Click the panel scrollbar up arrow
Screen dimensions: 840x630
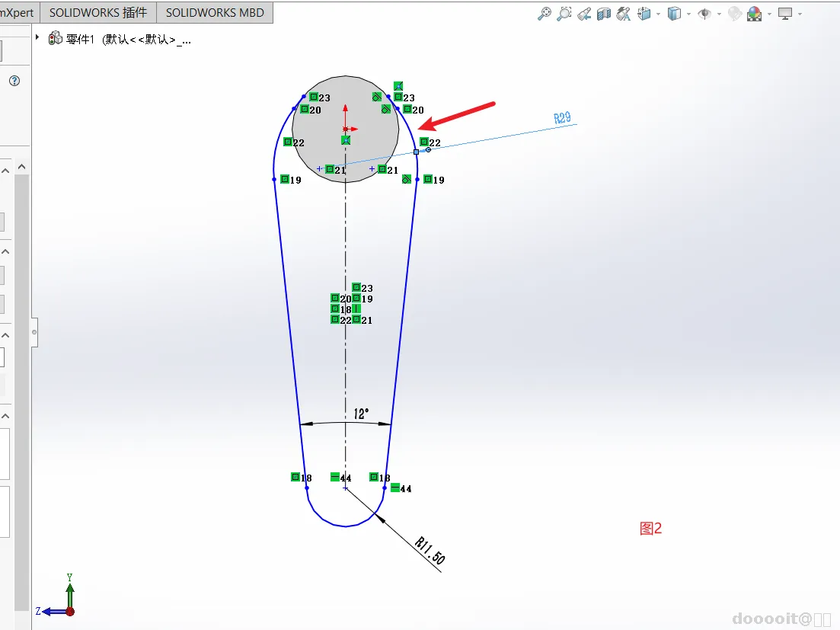pyautogui.click(x=22, y=167)
